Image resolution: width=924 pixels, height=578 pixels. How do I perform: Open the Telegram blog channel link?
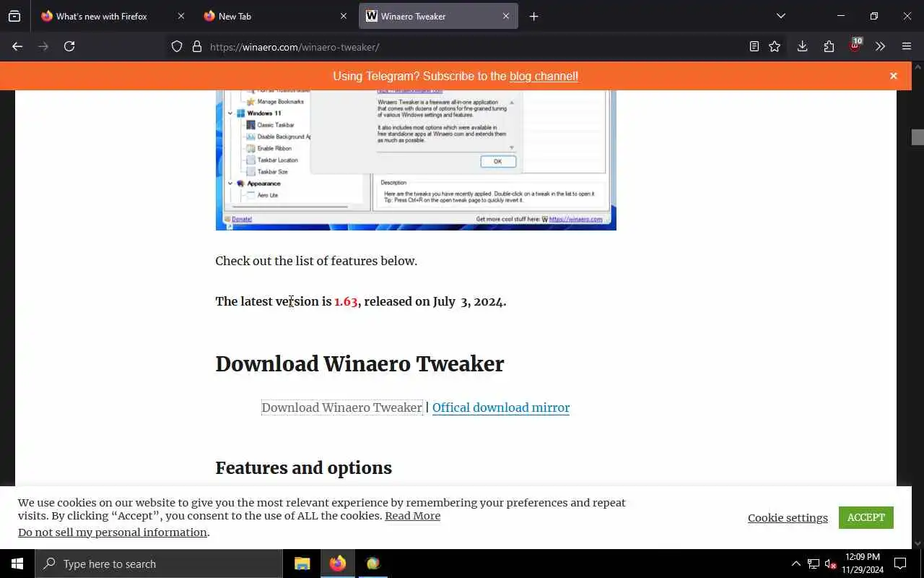click(x=544, y=76)
